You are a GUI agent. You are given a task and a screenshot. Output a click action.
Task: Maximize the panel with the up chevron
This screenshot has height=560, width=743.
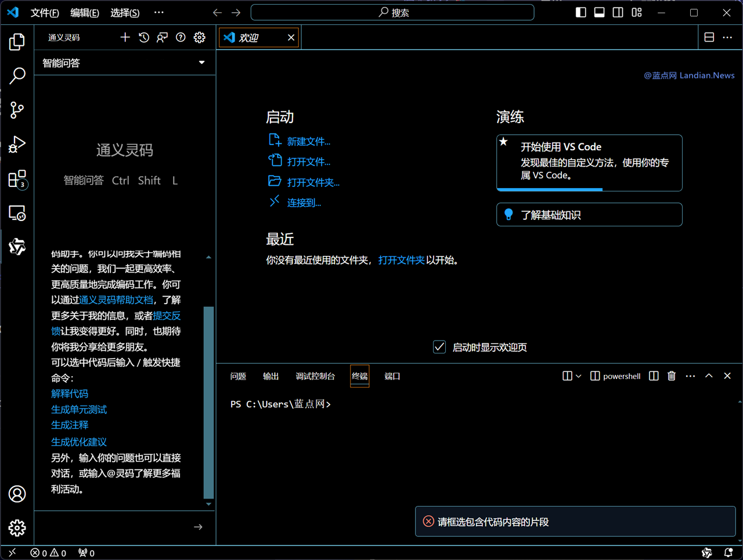709,376
